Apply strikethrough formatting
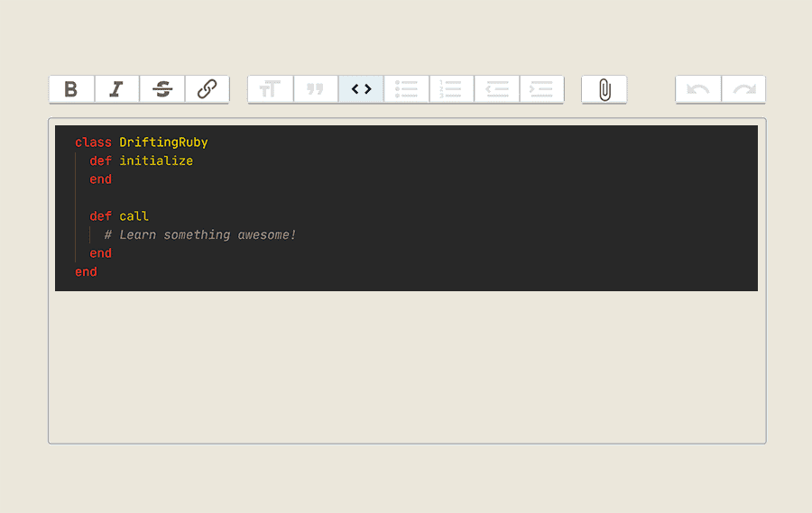This screenshot has height=513, width=812. click(162, 89)
